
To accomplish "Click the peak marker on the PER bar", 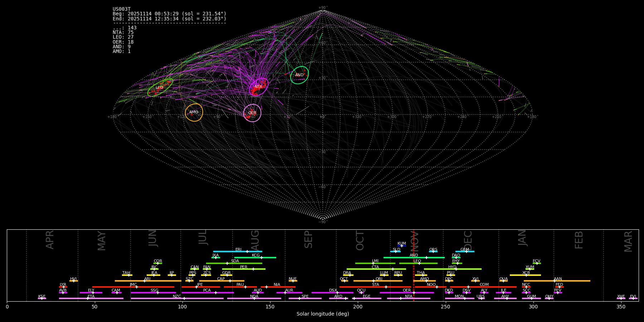I will coord(253,269).
